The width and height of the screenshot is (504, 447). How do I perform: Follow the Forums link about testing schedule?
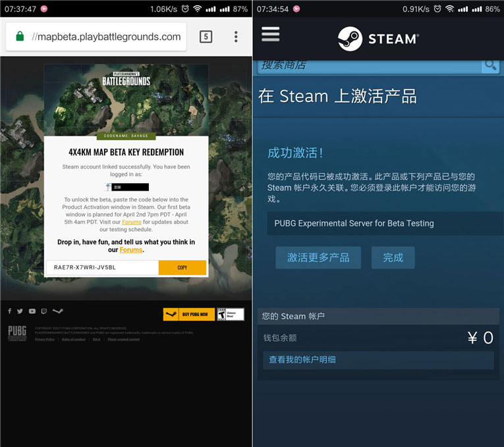pyautogui.click(x=132, y=223)
